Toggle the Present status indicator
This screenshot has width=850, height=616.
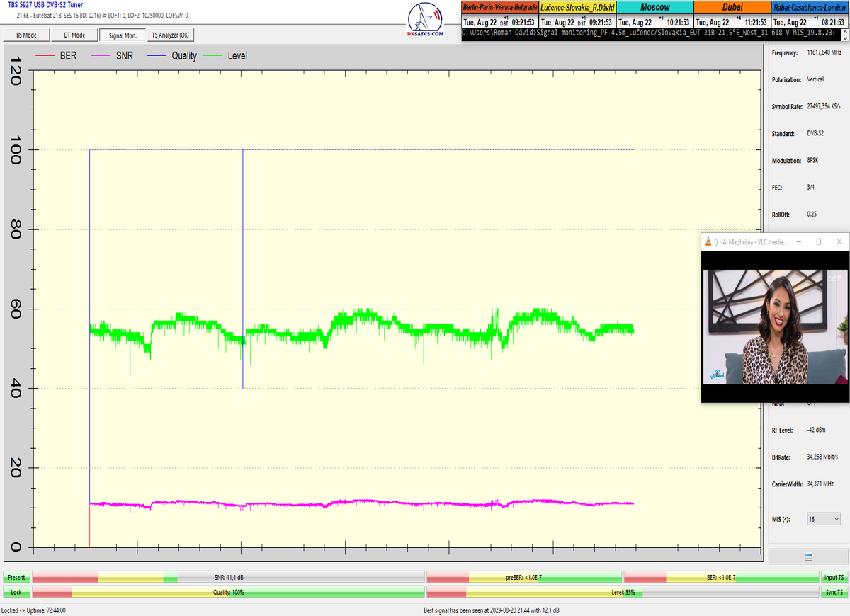[x=16, y=578]
